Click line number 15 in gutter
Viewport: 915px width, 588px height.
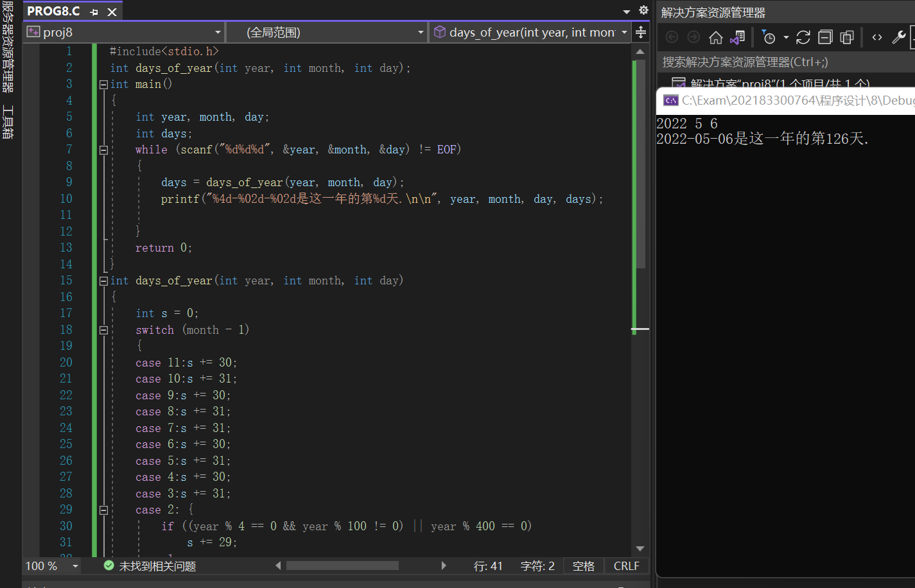tap(66, 281)
